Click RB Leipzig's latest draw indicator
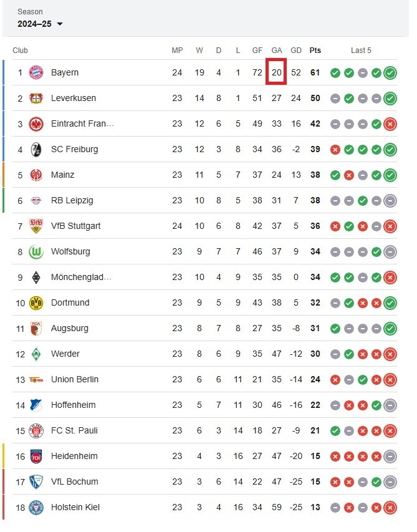Viewport: 417px width, 532px height. [390, 201]
